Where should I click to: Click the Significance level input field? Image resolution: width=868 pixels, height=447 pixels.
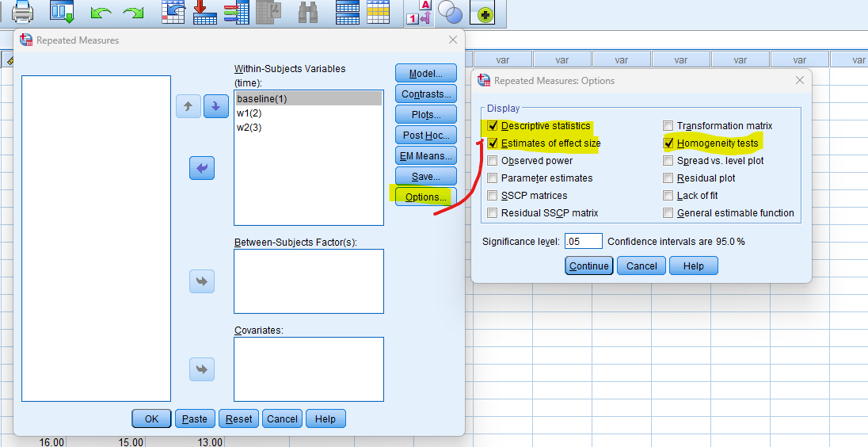point(584,242)
